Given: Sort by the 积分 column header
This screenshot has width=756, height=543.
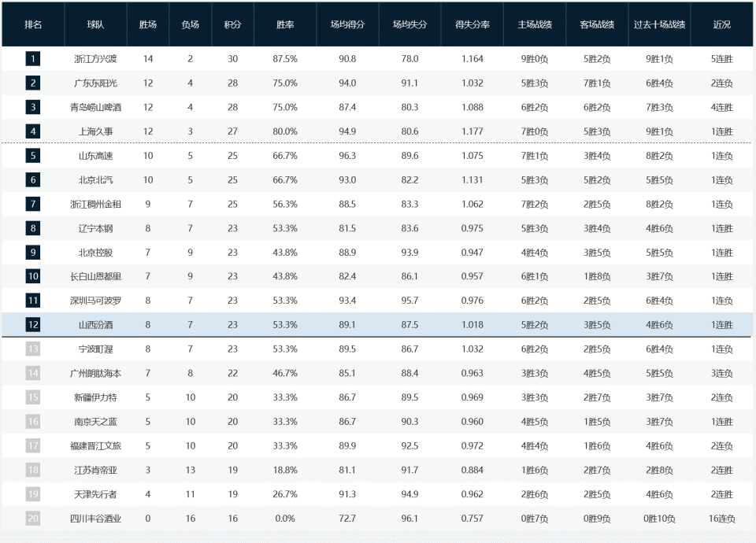Looking at the screenshot, I should 232,24.
